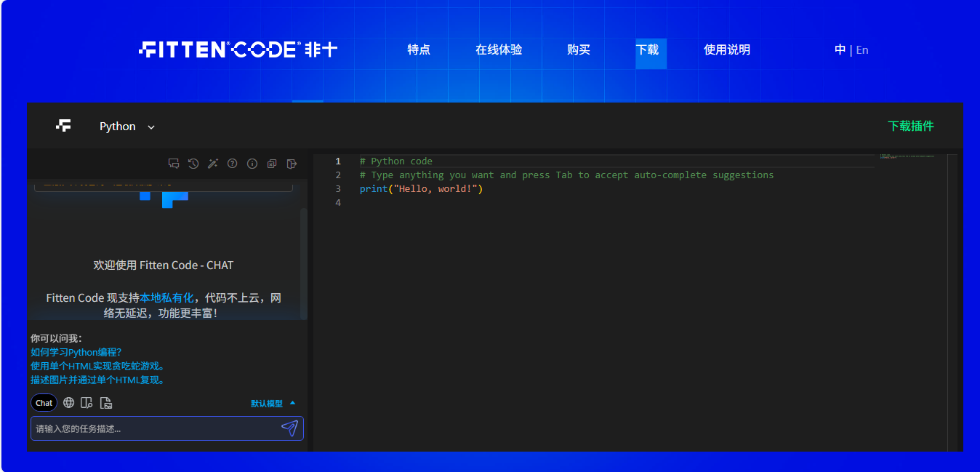Select the 下载 navigation item
Viewport: 980px width, 472px height.
[x=647, y=50]
